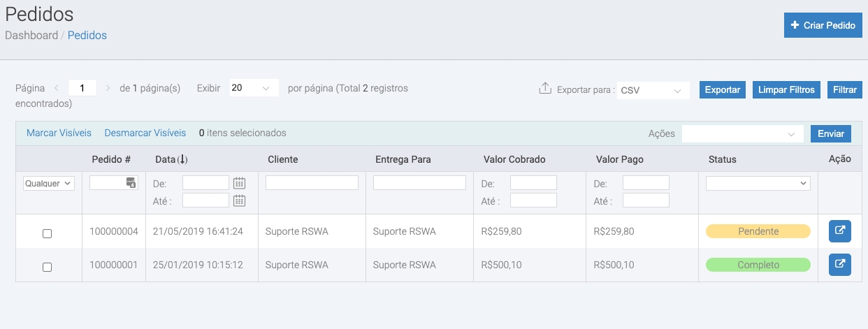868x329 pixels.
Task: Open the 'De' date calendar picker
Action: click(239, 183)
